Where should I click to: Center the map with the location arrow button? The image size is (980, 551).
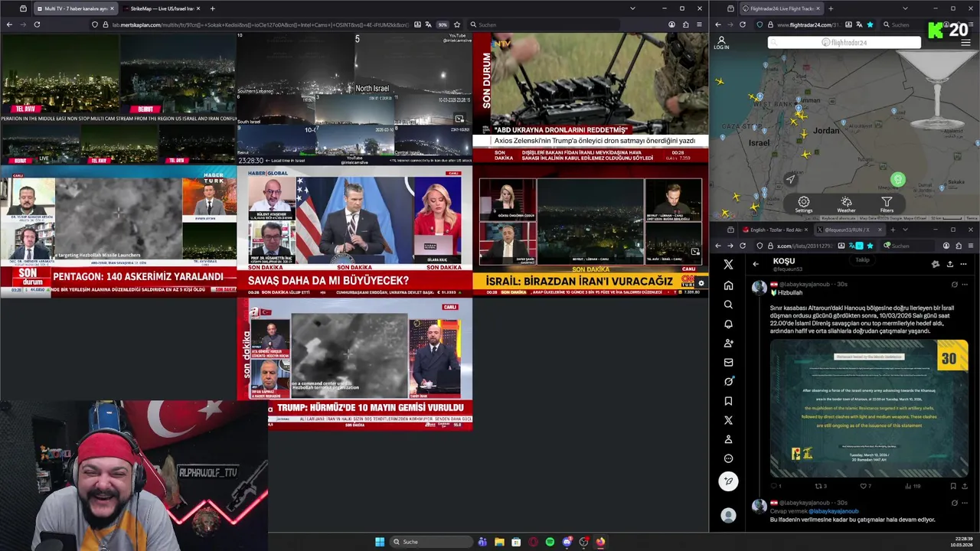790,179
